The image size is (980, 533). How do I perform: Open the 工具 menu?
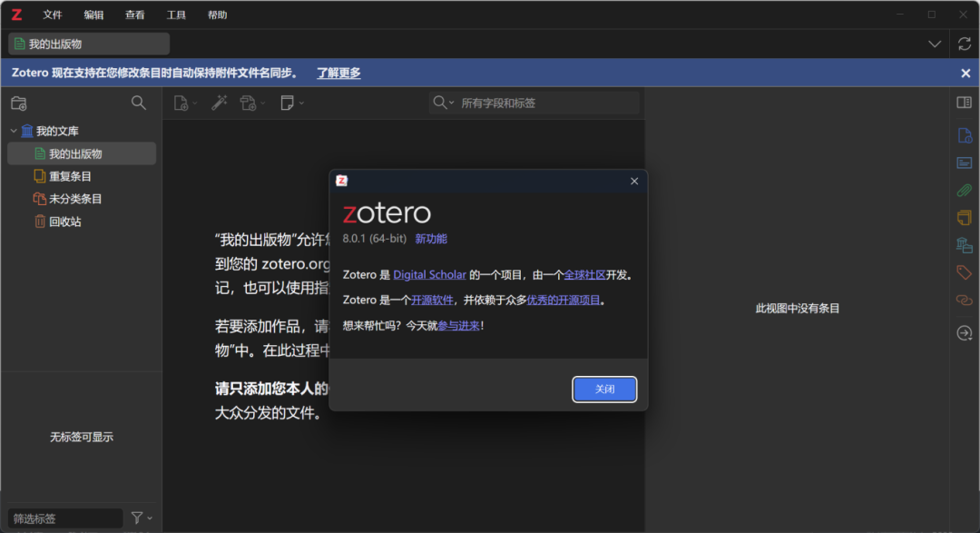click(x=174, y=15)
